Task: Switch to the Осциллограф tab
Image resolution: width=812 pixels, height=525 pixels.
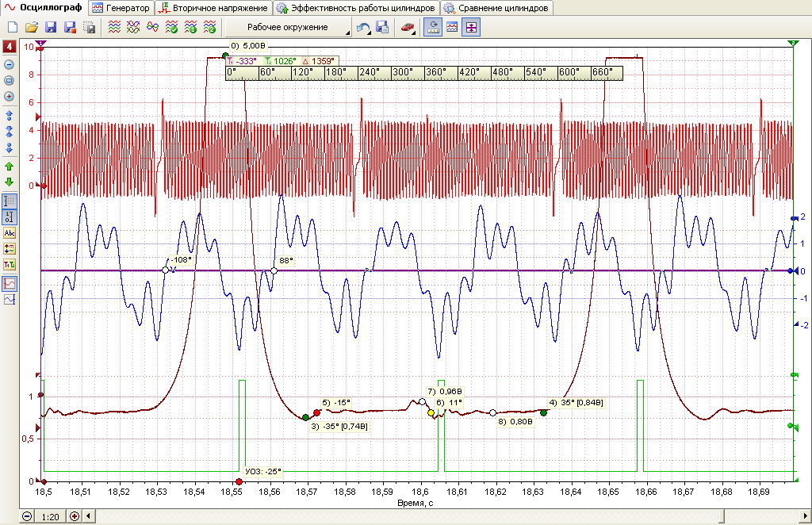Action: 44,8
